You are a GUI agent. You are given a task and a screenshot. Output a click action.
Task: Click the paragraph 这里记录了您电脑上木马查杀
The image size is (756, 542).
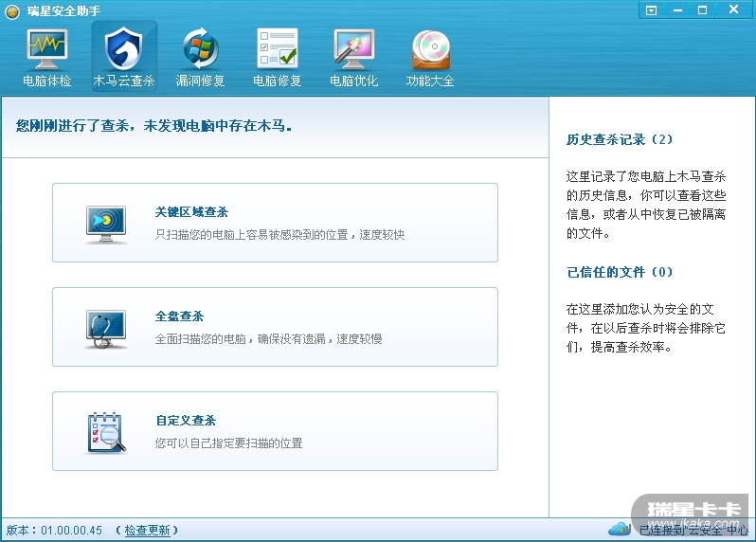(646, 205)
